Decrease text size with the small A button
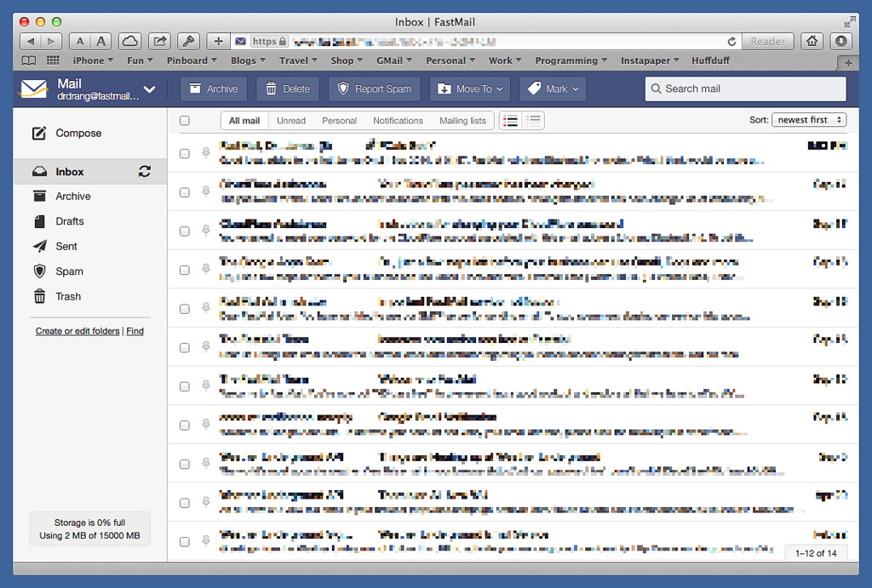Viewport: 872px width, 588px height. tap(80, 41)
